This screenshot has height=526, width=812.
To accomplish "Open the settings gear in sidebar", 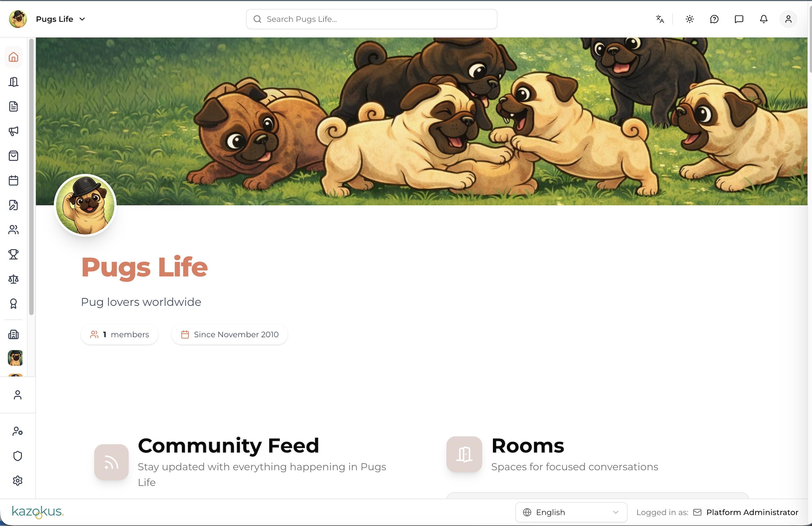I will pos(17,481).
